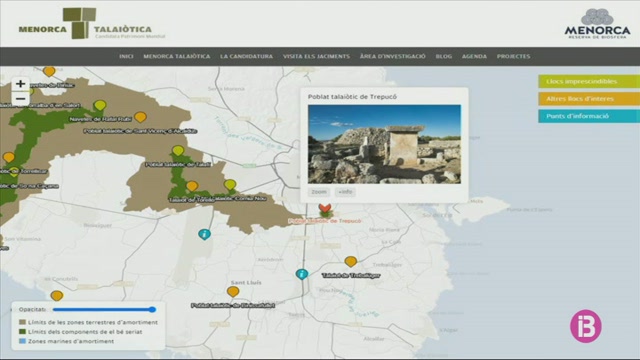Open the La Candidatura menu item
The image size is (640, 360).
[247, 56]
